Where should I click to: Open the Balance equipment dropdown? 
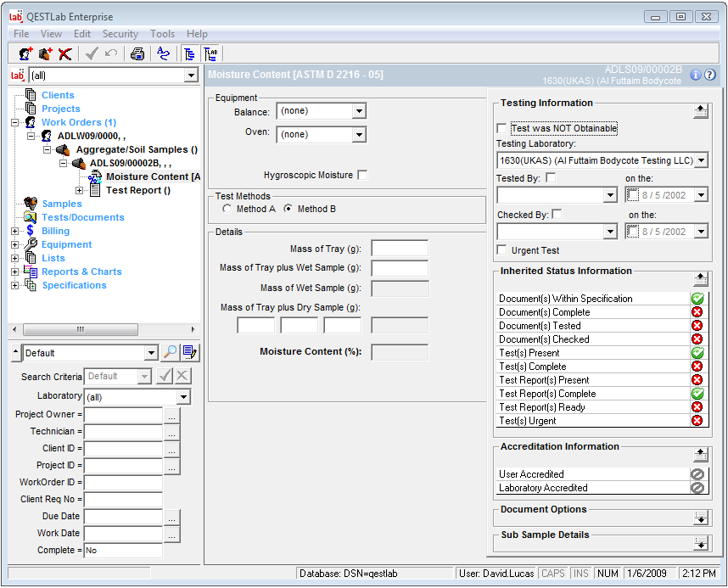(x=359, y=111)
